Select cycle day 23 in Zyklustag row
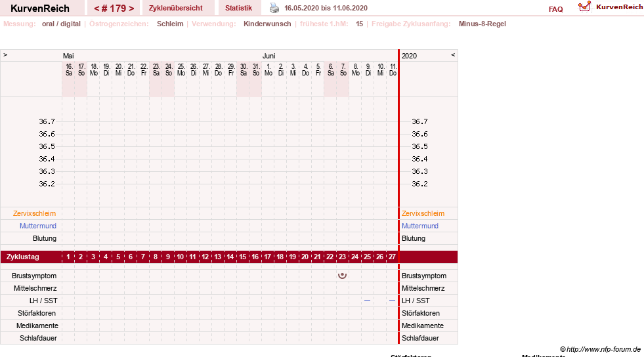Screen dimensions: 644x357 coord(342,257)
